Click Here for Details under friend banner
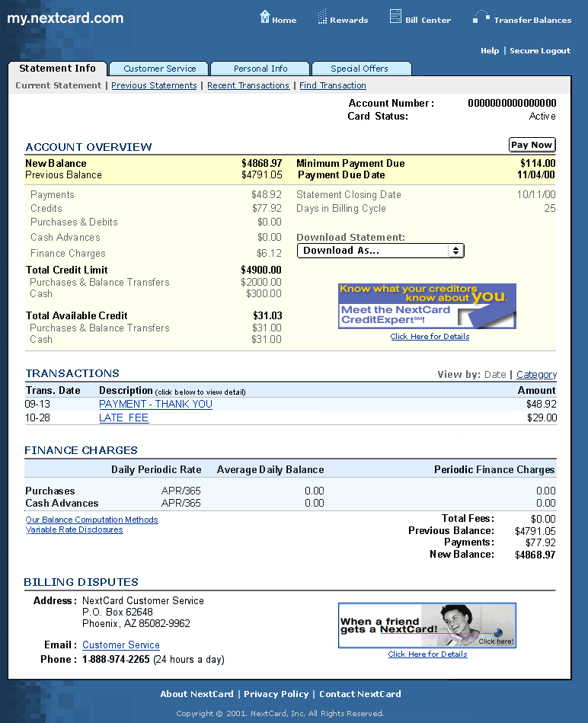Screen dimensions: 588x723 pyautogui.click(x=427, y=654)
